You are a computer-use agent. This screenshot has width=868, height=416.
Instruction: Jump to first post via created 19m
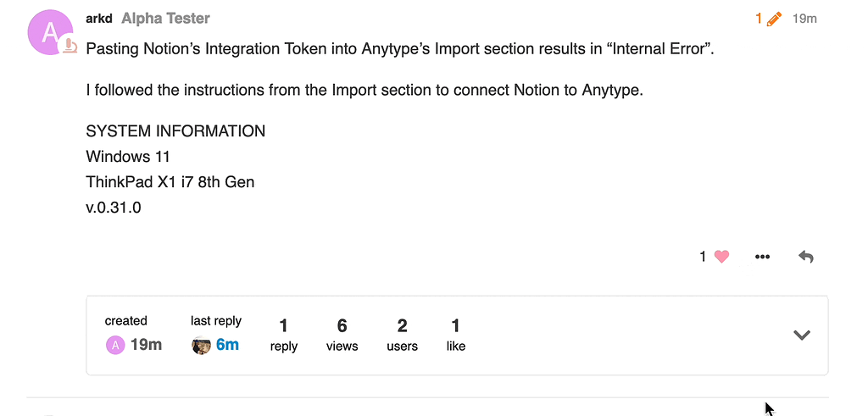tap(146, 345)
